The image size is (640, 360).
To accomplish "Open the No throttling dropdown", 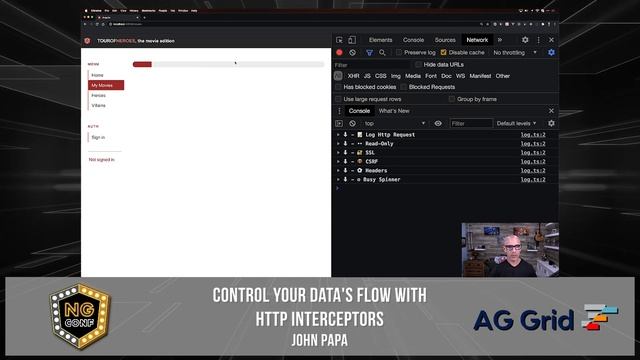I will 515,53.
